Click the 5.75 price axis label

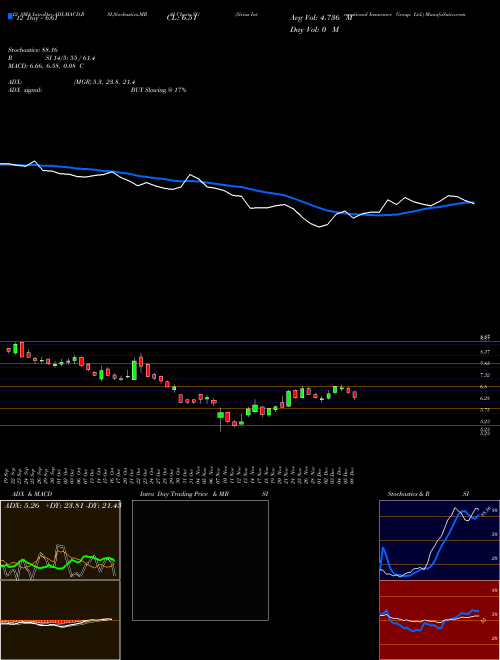click(x=485, y=409)
